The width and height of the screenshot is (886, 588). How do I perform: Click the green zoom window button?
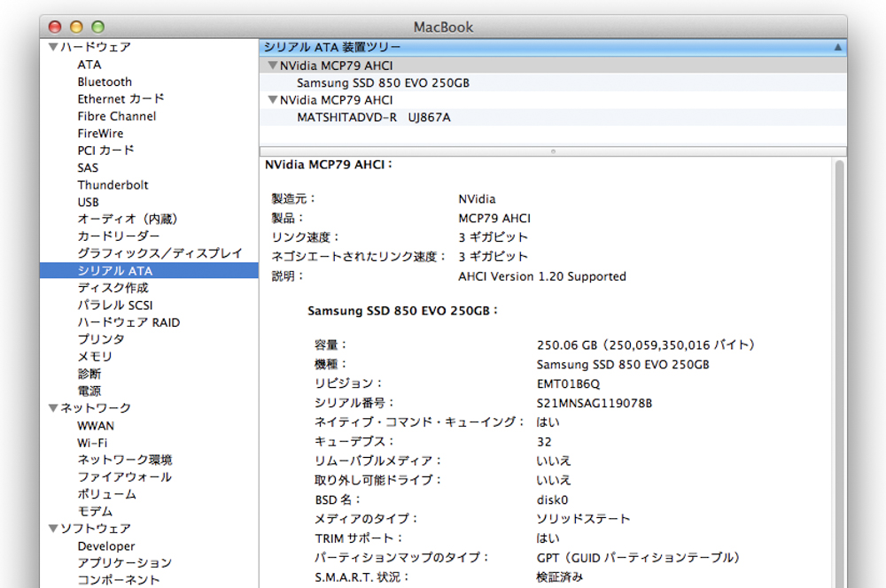[98, 27]
